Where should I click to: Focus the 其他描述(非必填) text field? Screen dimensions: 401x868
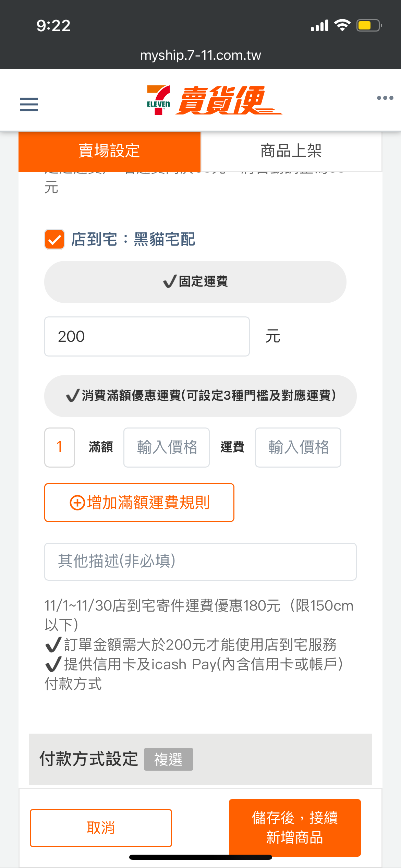200,561
